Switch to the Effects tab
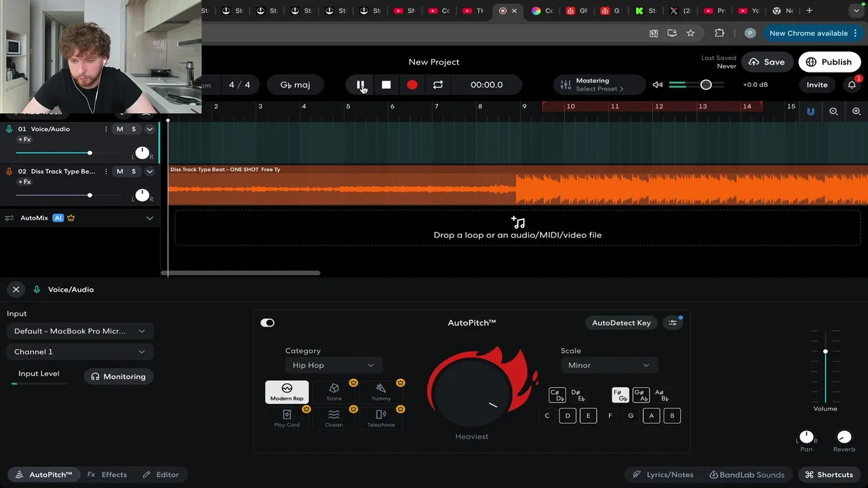Image resolution: width=868 pixels, height=488 pixels. [x=107, y=474]
